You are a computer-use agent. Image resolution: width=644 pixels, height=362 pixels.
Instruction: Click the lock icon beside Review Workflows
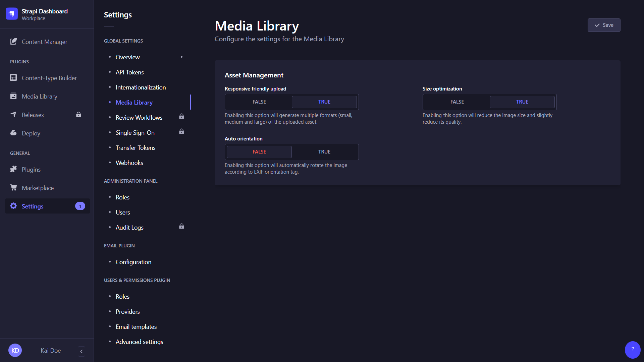click(x=181, y=116)
